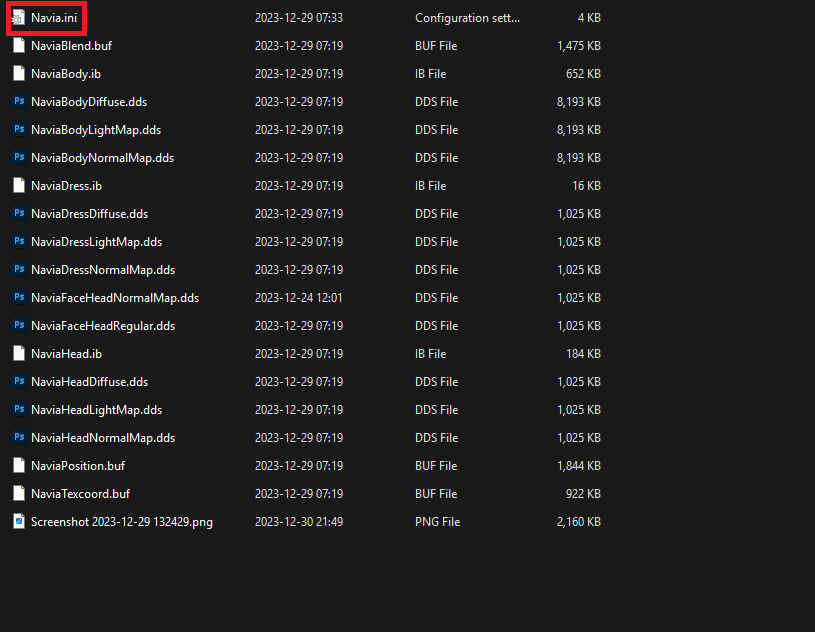Select the Photoshop icon of NaviaDressNormalMap.dds
The height and width of the screenshot is (632, 815).
pos(19,270)
